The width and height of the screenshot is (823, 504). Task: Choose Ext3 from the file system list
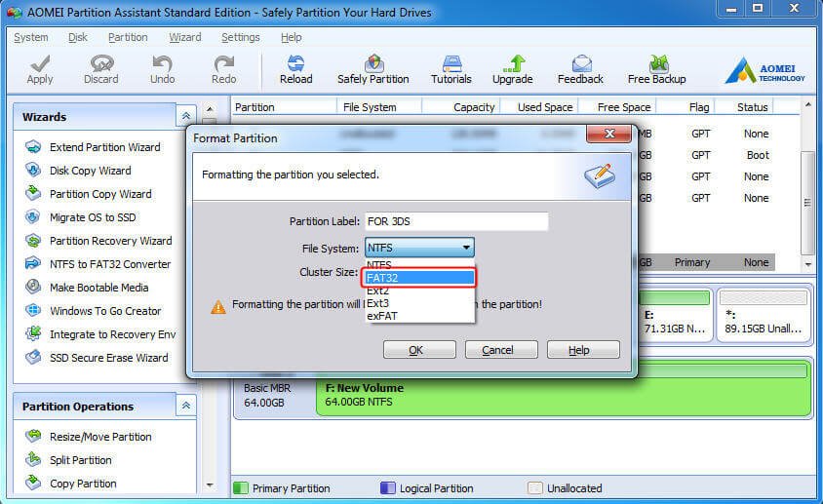(419, 303)
